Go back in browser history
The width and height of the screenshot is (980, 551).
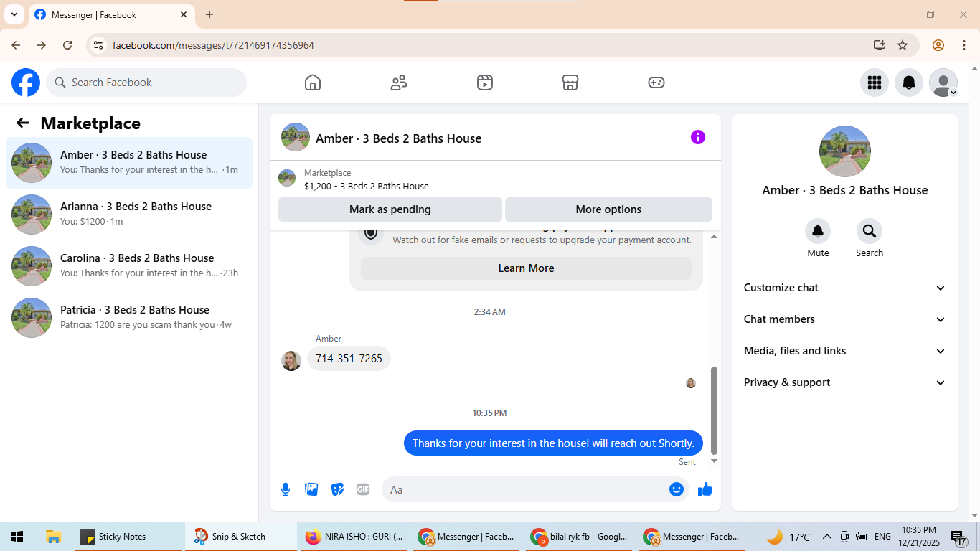[16, 45]
